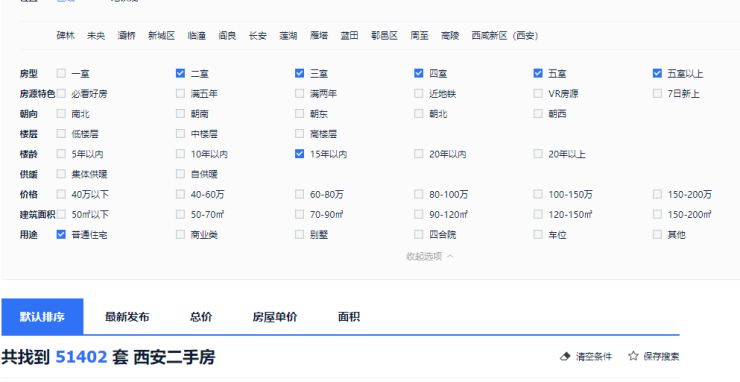The width and height of the screenshot is (740, 382).
Task: Check the 80-100万 price filter
Action: pos(419,194)
